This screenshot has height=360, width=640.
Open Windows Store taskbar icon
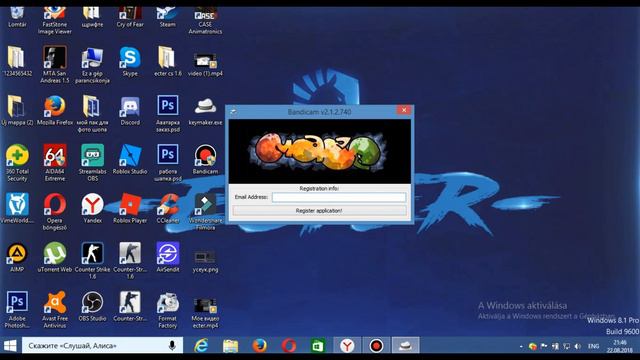[x=318, y=346]
